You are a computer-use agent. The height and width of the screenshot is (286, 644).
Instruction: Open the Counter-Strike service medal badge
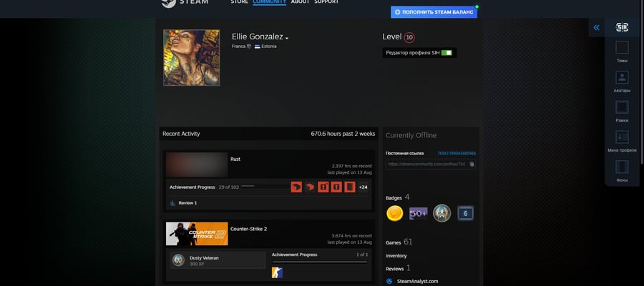pyautogui.click(x=442, y=213)
